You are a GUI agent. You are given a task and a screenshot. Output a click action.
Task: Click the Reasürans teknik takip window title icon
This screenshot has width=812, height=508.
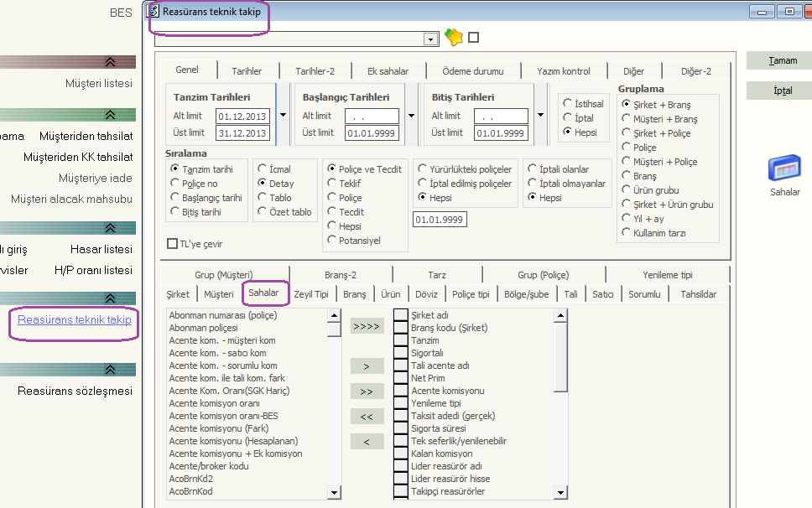pos(153,12)
